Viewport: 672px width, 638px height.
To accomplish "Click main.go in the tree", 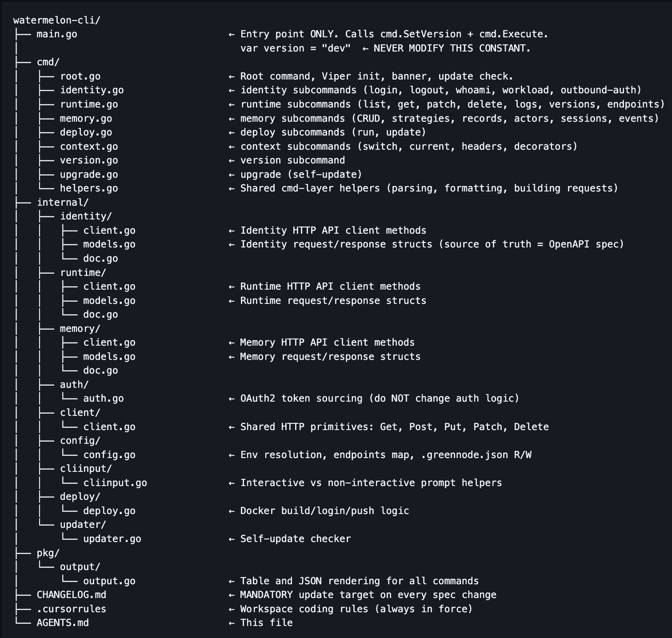I will 57,34.
